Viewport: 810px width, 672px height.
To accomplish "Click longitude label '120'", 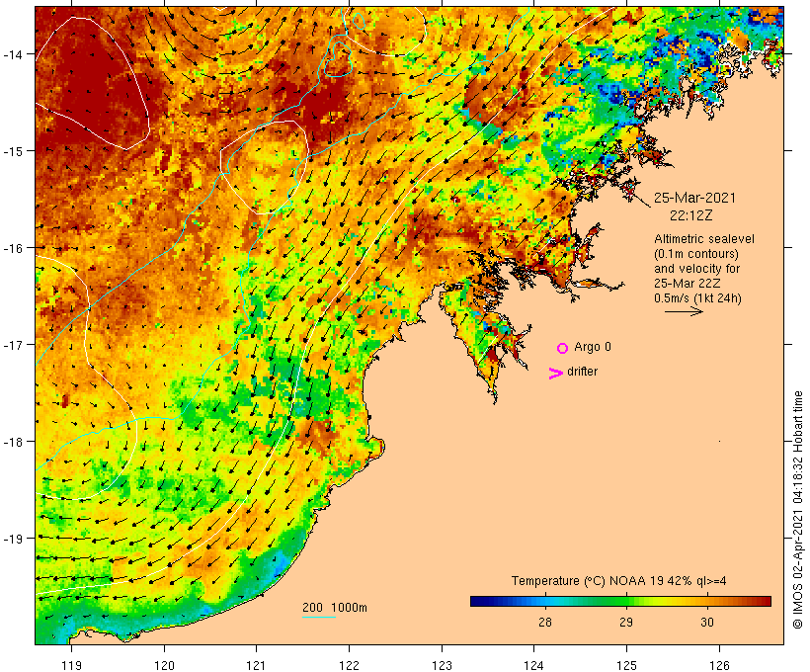I will point(164,665).
